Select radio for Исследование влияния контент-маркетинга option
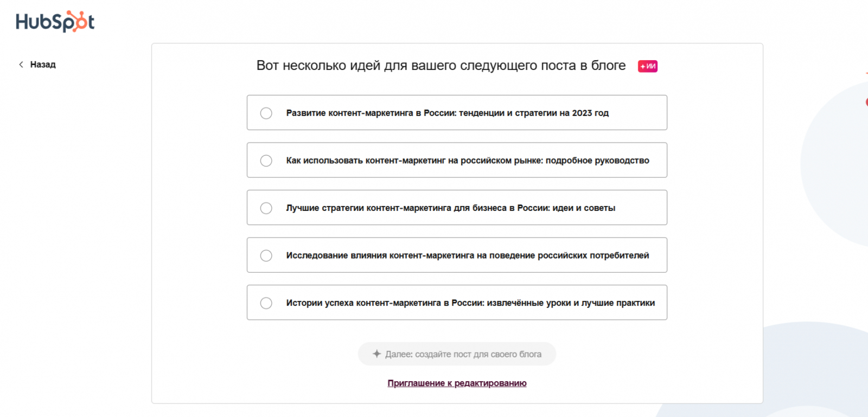 coord(266,255)
